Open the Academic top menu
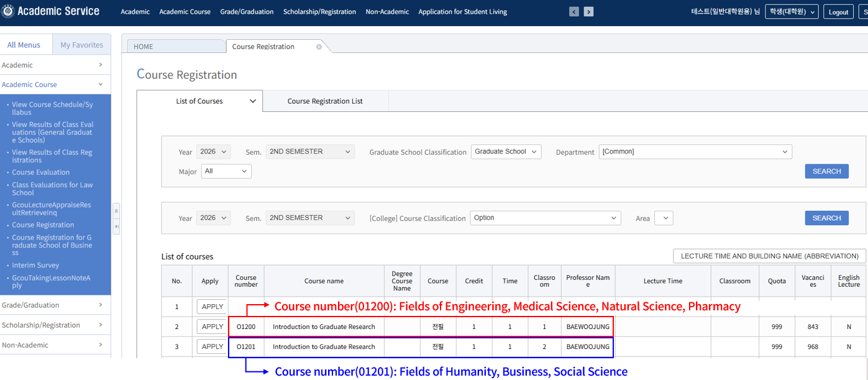The height and width of the screenshot is (380, 868). click(x=135, y=12)
